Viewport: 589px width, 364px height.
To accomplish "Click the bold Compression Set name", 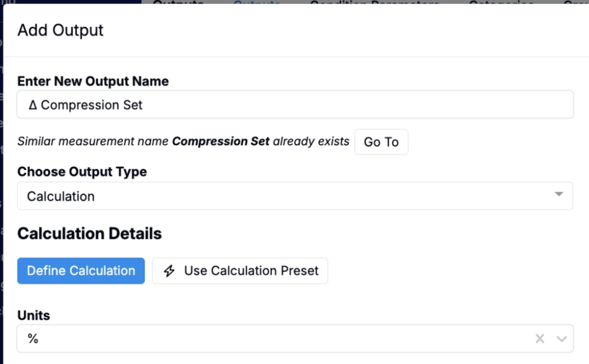I will 220,141.
